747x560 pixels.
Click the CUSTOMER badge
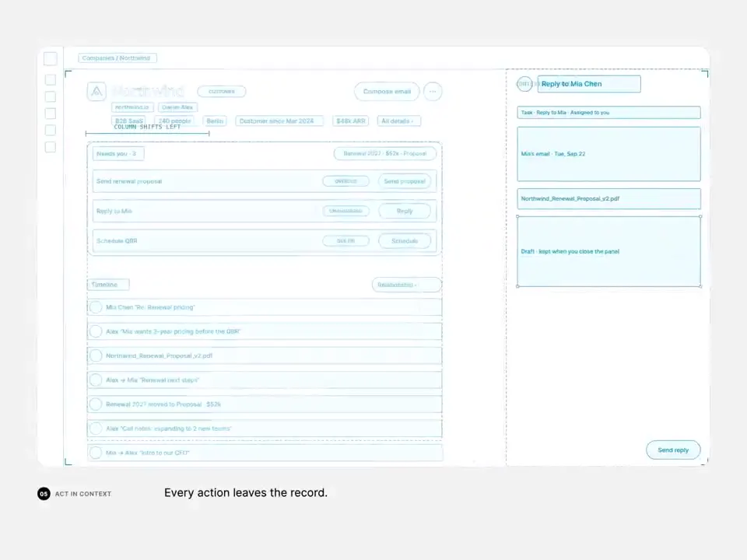tap(222, 92)
